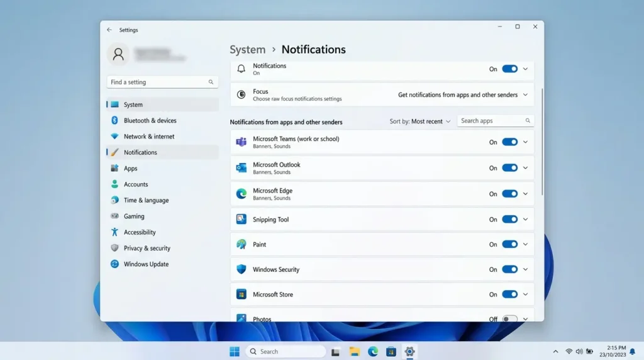Click the Microsoft Teams app icon

click(241, 142)
